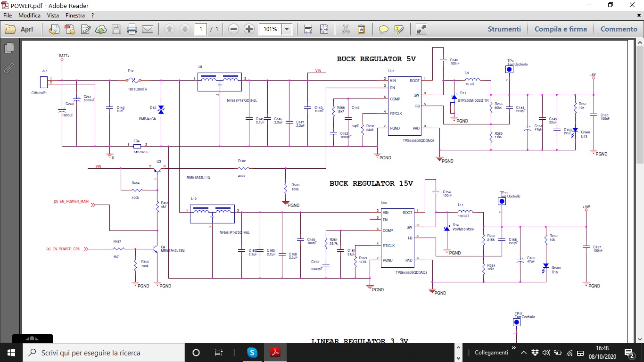Open the zoom level dropdown arrow
Screen dimensions: 644x362
click(287, 29)
